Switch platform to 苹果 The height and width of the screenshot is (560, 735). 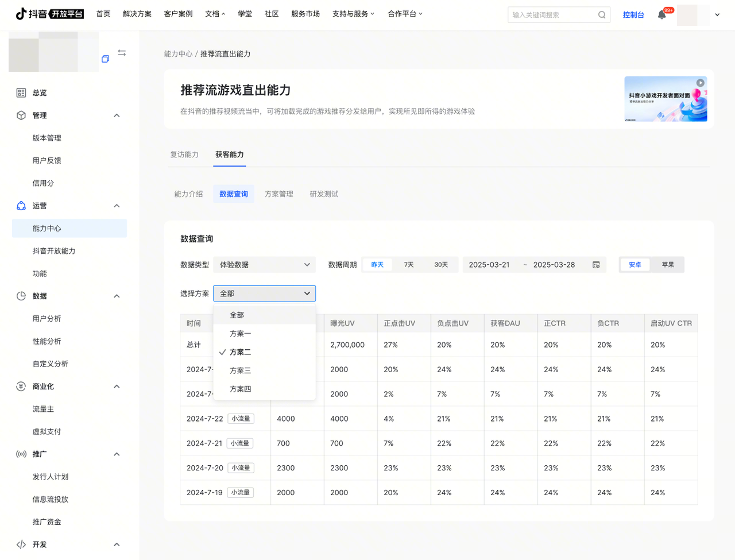667,265
